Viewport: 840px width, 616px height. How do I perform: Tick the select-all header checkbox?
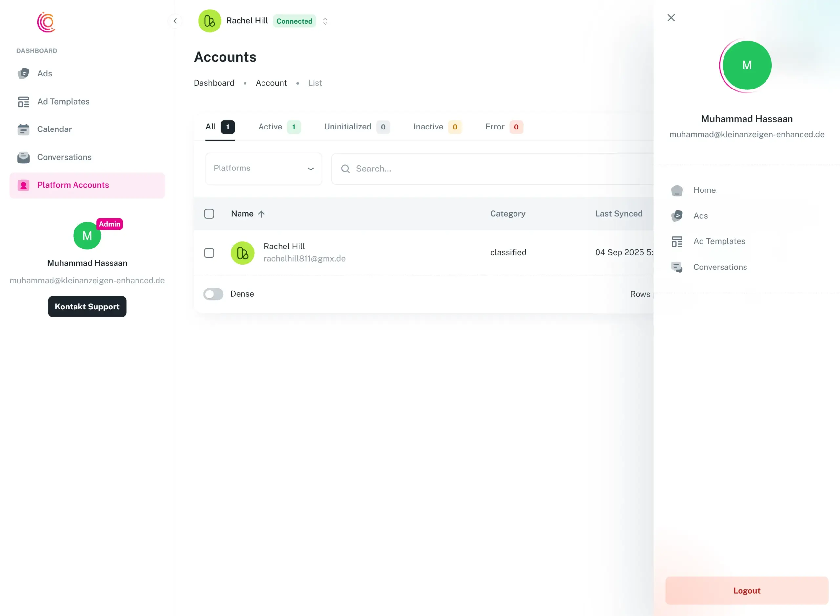(209, 214)
